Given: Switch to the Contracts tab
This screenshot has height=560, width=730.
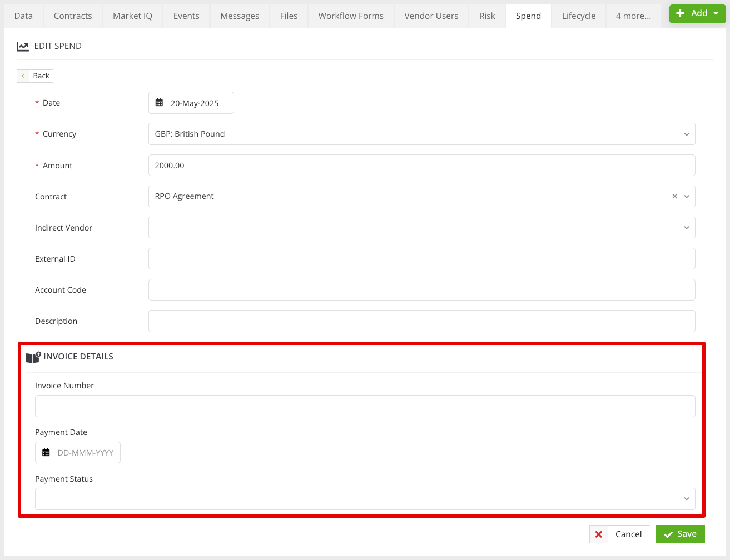Looking at the screenshot, I should pyautogui.click(x=73, y=16).
